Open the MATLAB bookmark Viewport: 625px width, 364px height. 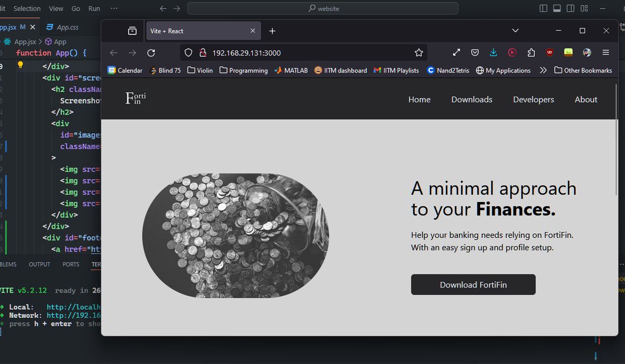292,70
